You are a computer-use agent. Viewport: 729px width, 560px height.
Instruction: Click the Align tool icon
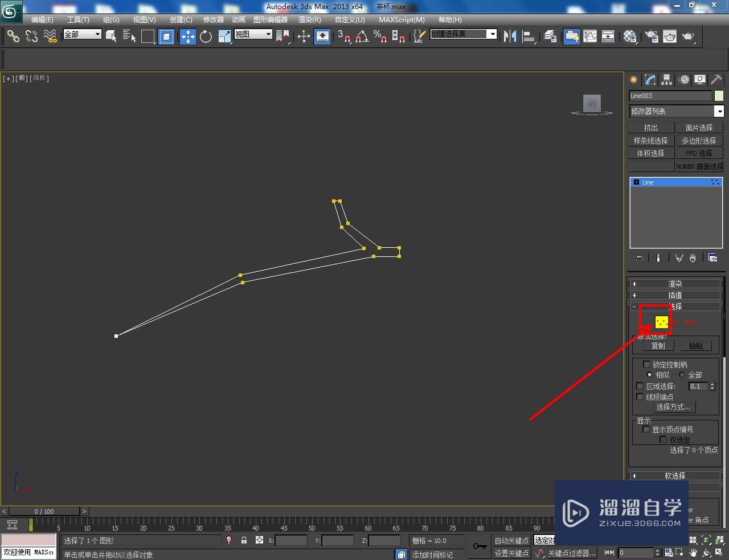[529, 36]
